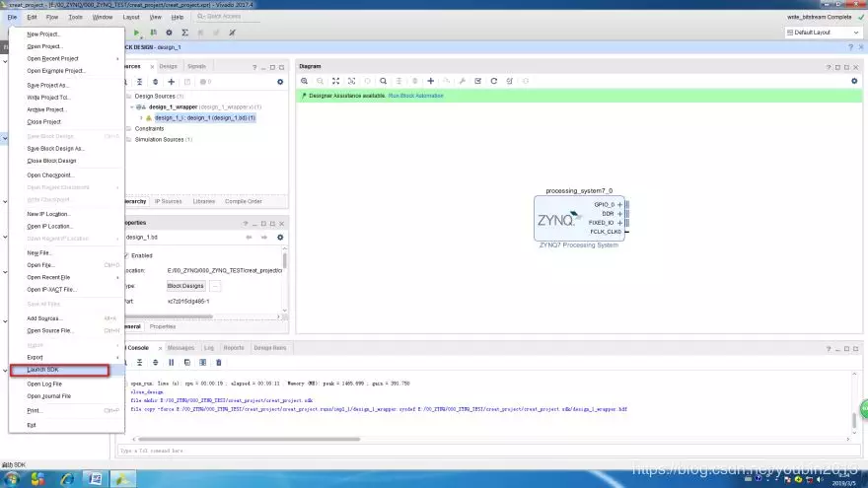
Task: Open Windows Start button on taskbar
Action: pyautogui.click(x=12, y=478)
